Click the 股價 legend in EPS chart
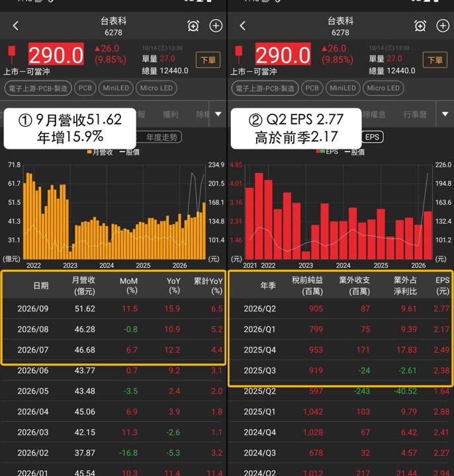 point(355,152)
